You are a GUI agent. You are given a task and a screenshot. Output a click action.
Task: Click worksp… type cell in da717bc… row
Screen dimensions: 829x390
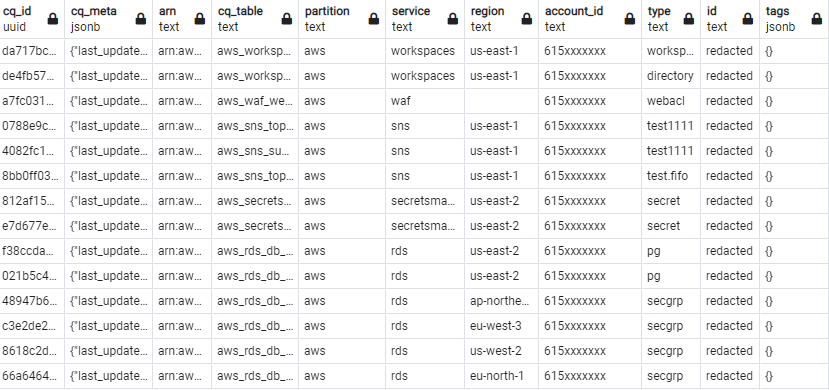pyautogui.click(x=671, y=51)
